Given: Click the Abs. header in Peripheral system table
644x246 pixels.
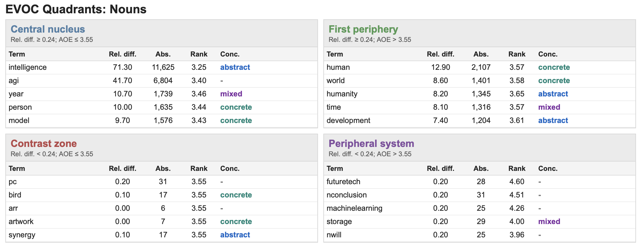Looking at the screenshot, I should pyautogui.click(x=481, y=169).
